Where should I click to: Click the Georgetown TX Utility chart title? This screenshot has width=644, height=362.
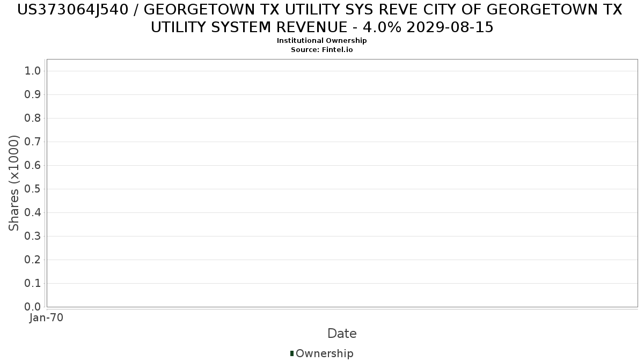pyautogui.click(x=321, y=18)
